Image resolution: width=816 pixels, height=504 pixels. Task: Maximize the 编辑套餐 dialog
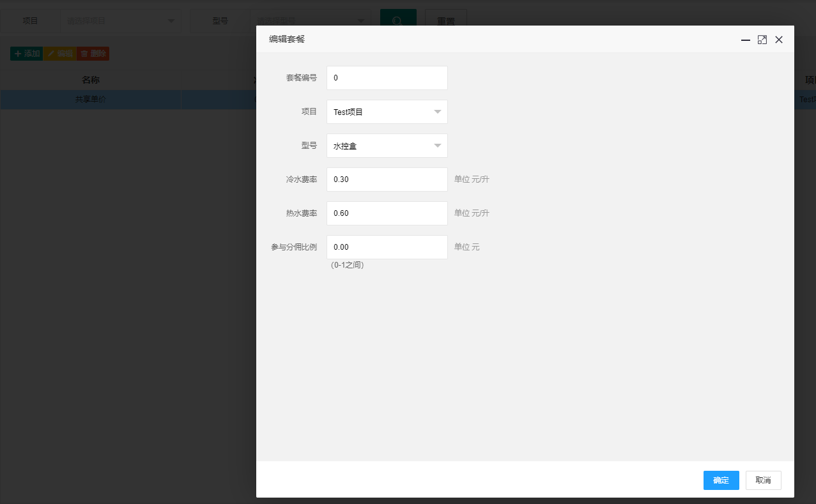click(x=762, y=40)
